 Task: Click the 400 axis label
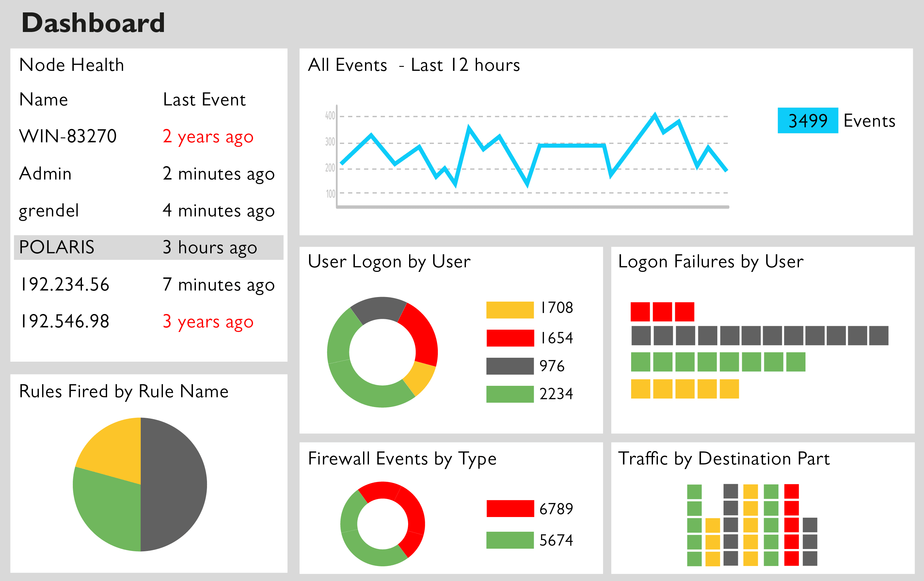[x=330, y=116]
